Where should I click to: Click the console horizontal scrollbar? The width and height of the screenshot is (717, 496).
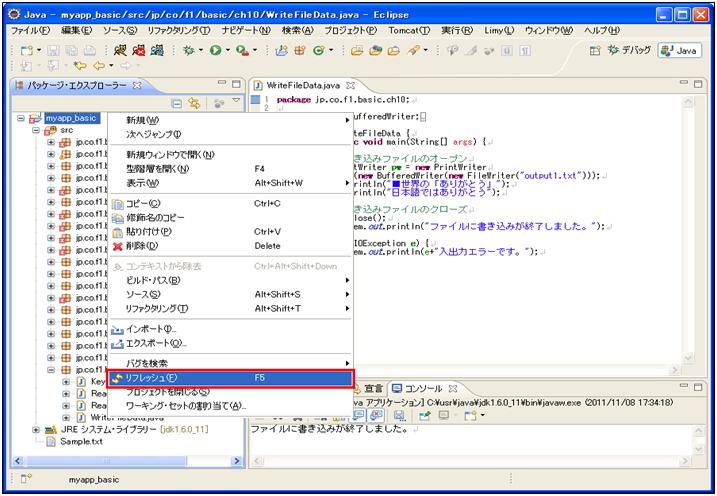click(x=470, y=461)
